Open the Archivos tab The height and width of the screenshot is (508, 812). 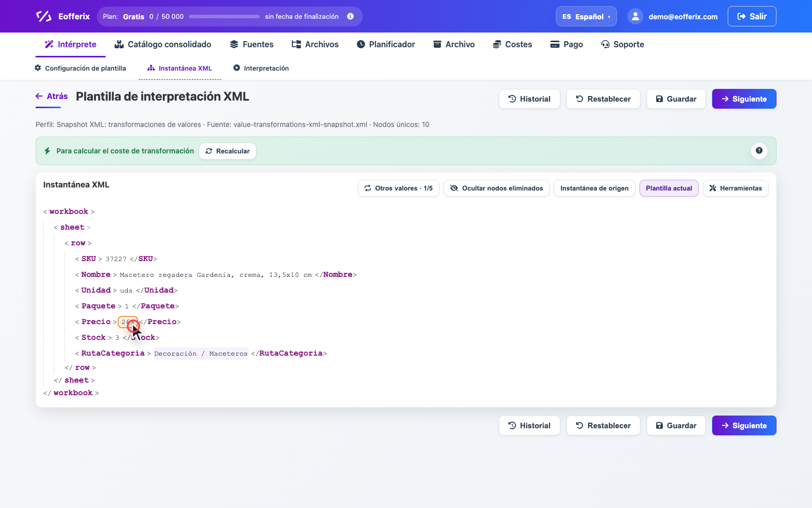(315, 44)
